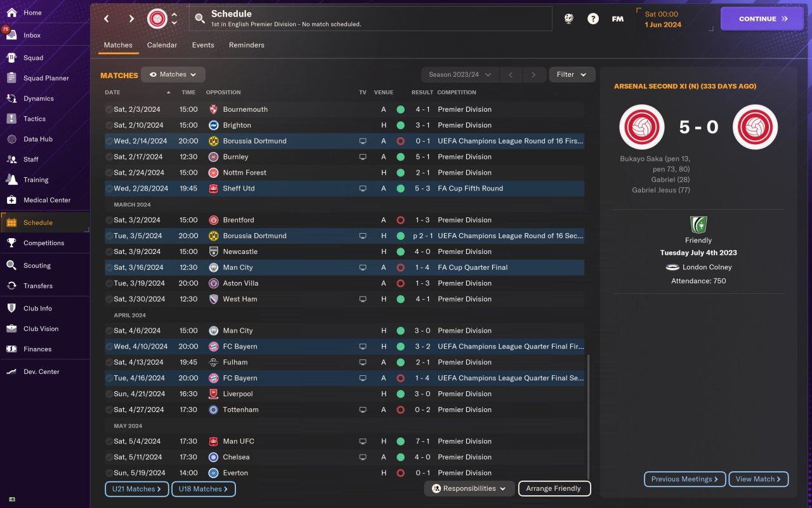Viewport: 812px width, 508px height.
Task: Toggle the check circle for Nottm Forest match
Action: (x=109, y=173)
